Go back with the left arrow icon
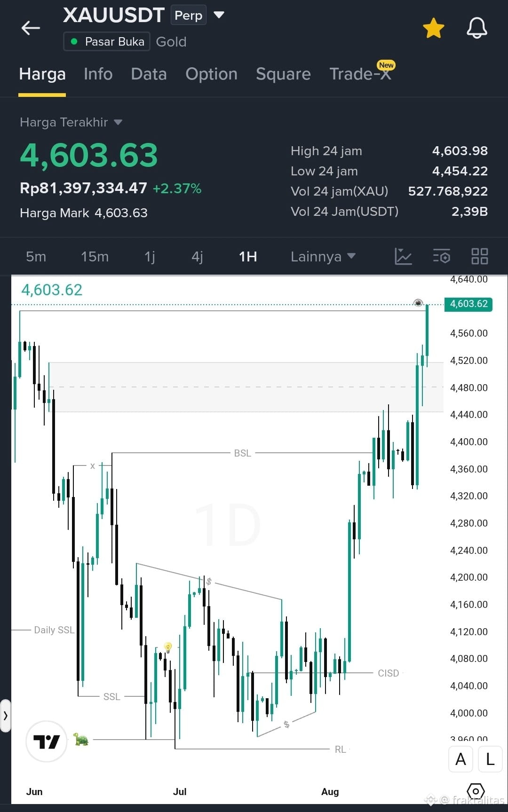508x812 pixels. click(31, 28)
